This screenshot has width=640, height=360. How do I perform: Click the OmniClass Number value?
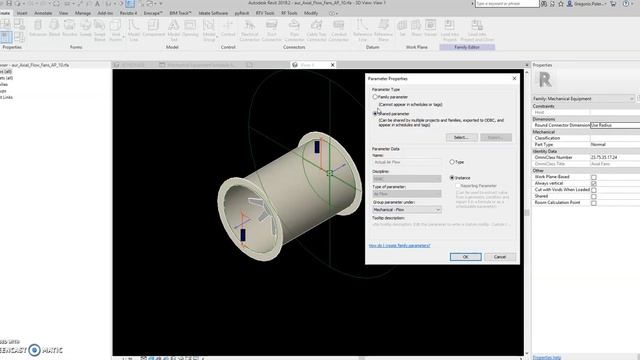615,157
